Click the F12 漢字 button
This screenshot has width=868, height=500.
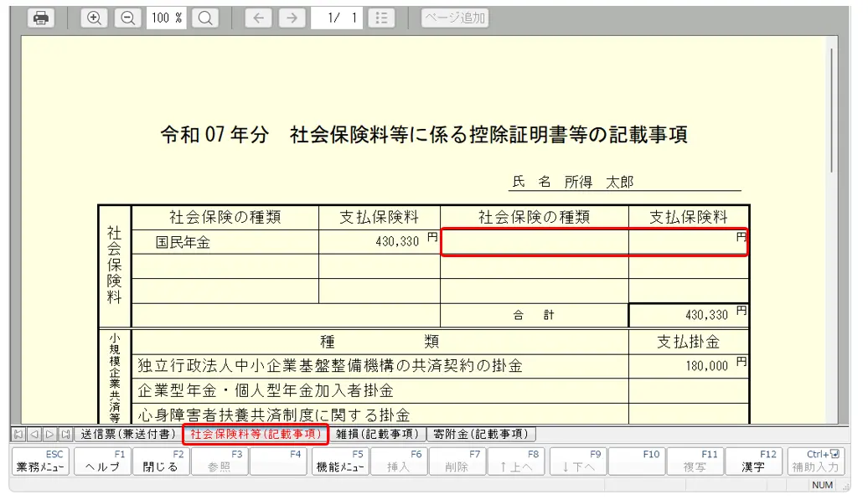752,461
